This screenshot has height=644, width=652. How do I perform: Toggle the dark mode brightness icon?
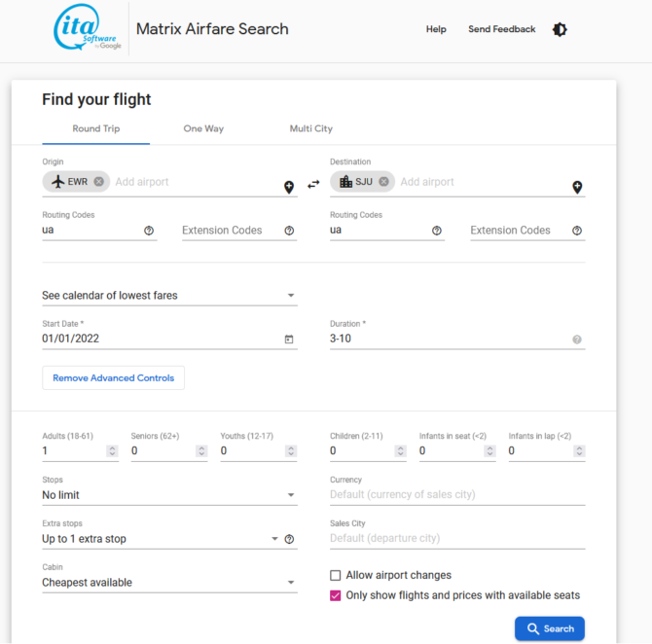click(x=560, y=29)
